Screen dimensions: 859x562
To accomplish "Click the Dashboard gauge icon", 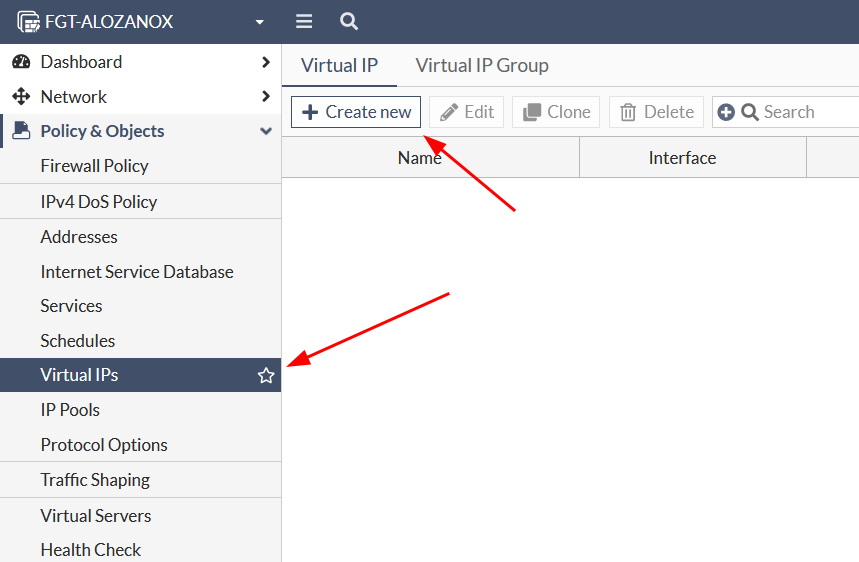I will pyautogui.click(x=21, y=62).
